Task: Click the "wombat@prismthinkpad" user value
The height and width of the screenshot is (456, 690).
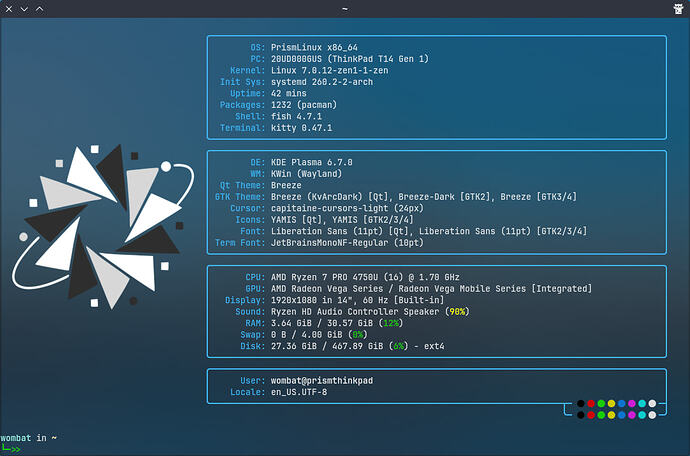Action: click(x=322, y=381)
